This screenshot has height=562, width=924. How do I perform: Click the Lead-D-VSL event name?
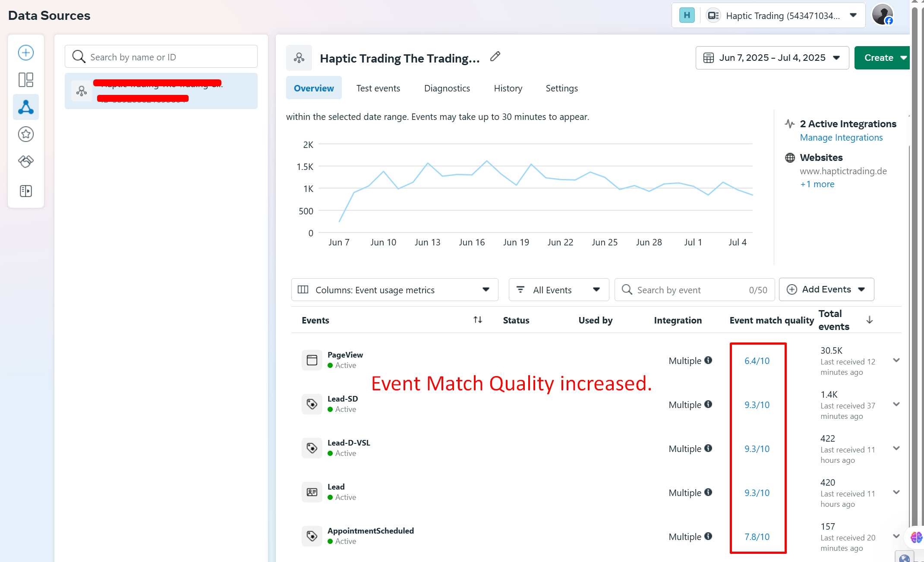click(x=349, y=443)
